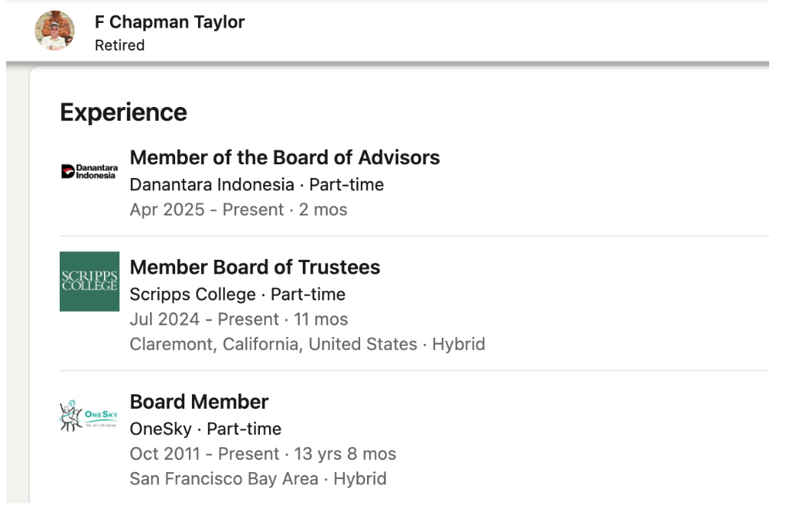The height and width of the screenshot is (518, 812).
Task: Click the San Francisco Bay Area location line
Action: pos(223,479)
